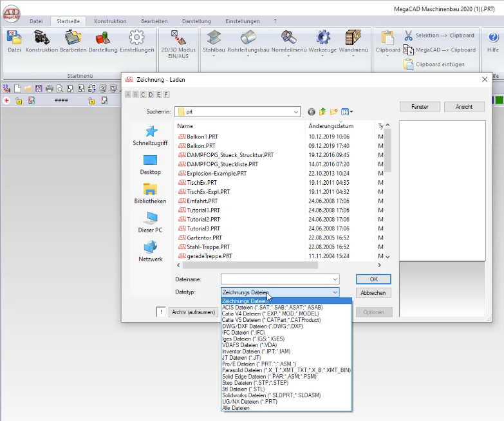
Task: Go up one folder level icon
Action: [x=322, y=111]
